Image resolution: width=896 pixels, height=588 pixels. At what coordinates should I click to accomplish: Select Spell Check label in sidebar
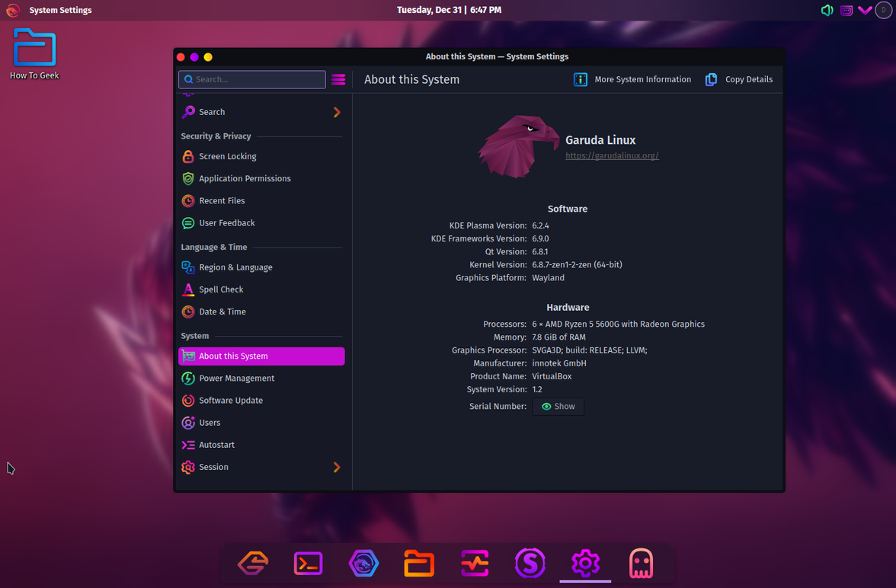[x=221, y=289]
